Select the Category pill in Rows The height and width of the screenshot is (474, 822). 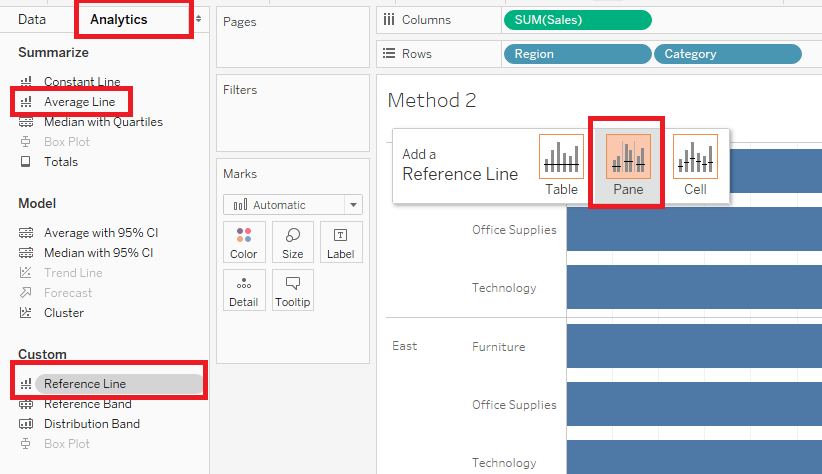[x=728, y=54]
